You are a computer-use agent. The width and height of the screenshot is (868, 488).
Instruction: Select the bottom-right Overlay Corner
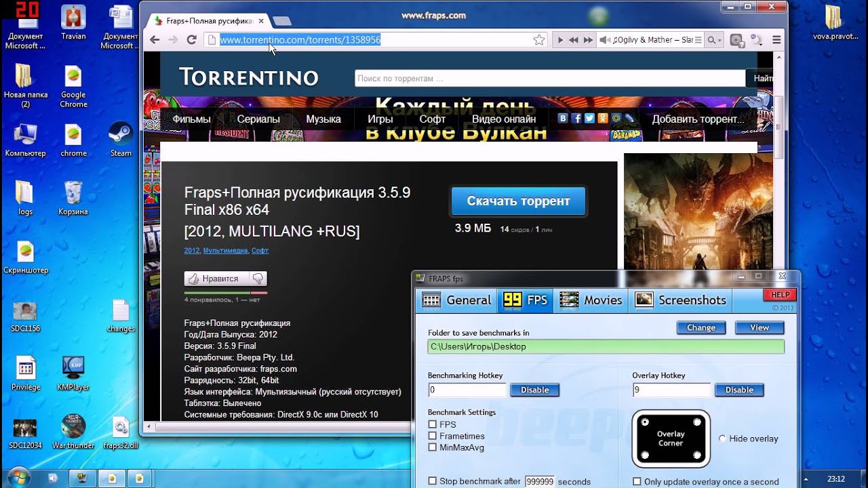(x=696, y=455)
